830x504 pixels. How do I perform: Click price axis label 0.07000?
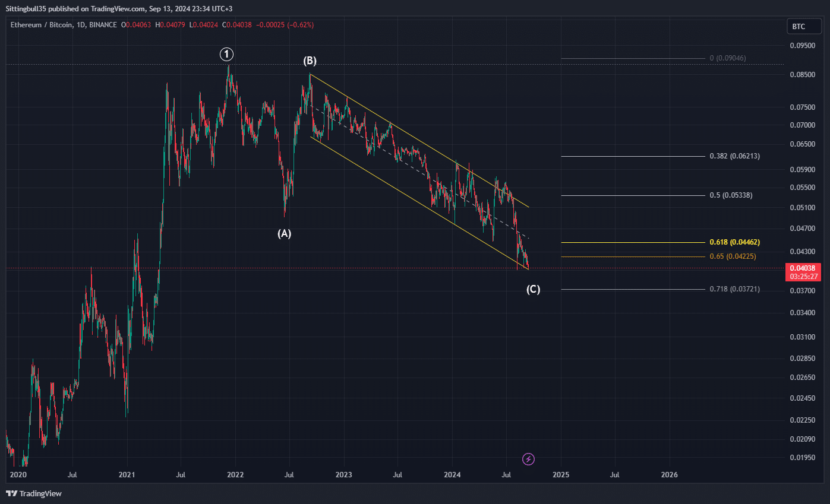[803, 125]
